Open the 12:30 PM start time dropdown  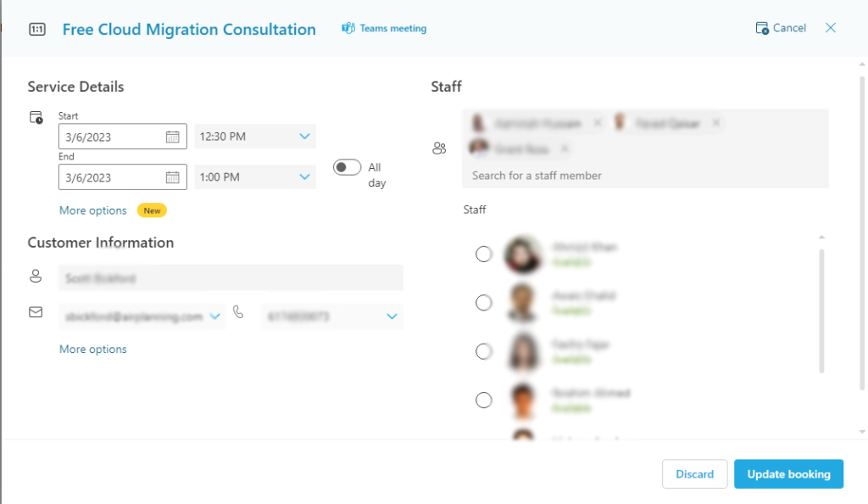305,136
